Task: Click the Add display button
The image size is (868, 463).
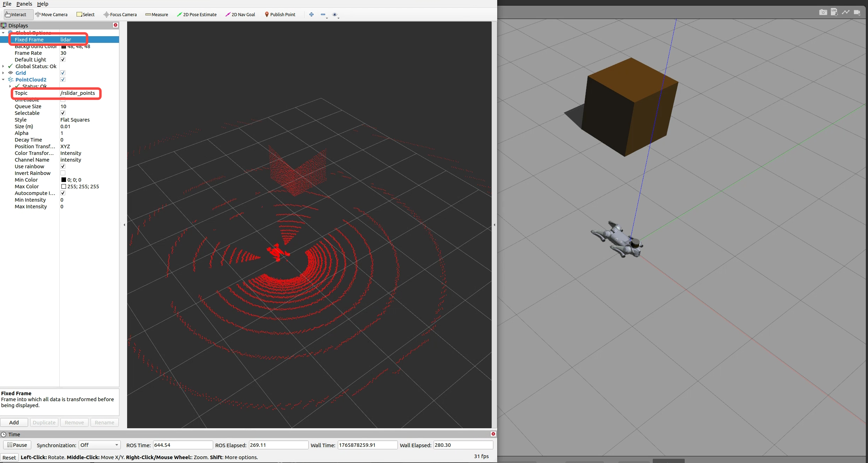Action: tap(14, 422)
